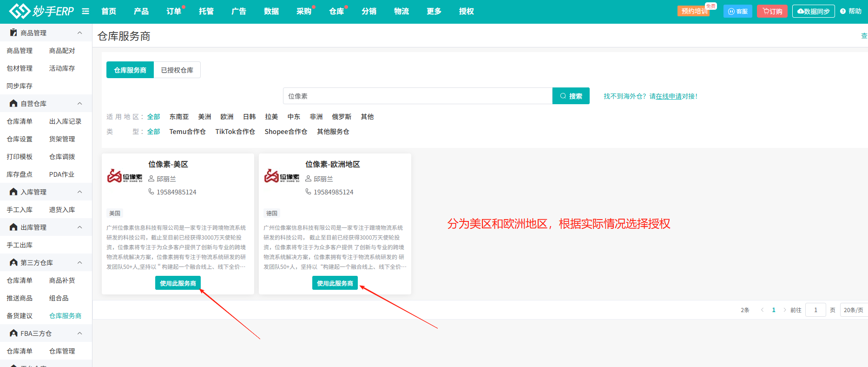Viewport: 868px width, 367px height.
Task: Collapse the 第三方仓库 sidebar section
Action: (x=79, y=262)
